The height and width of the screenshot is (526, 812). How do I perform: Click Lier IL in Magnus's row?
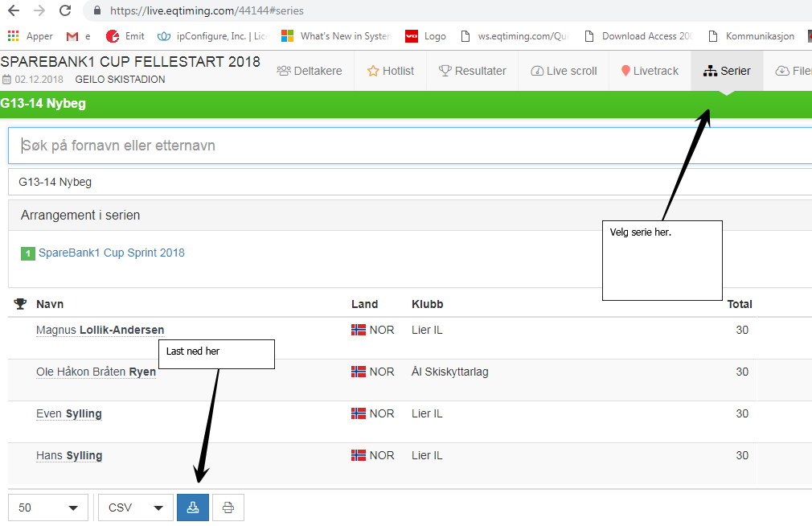pyautogui.click(x=427, y=330)
